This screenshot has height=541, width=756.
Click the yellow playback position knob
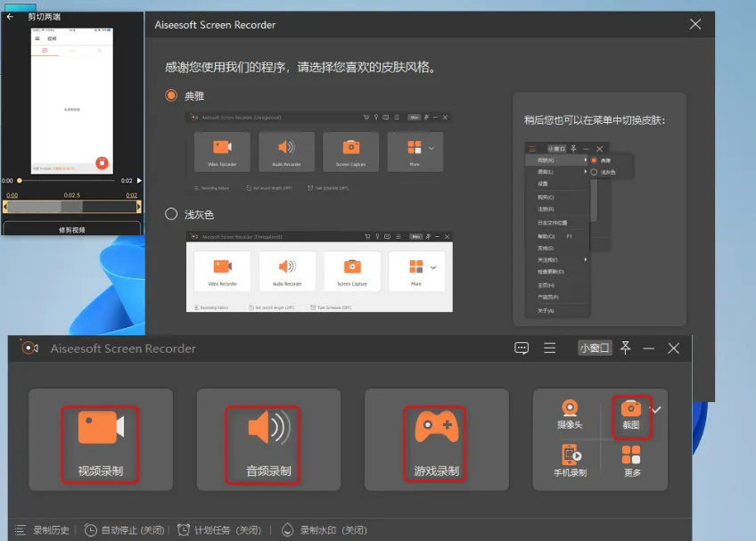[20, 181]
